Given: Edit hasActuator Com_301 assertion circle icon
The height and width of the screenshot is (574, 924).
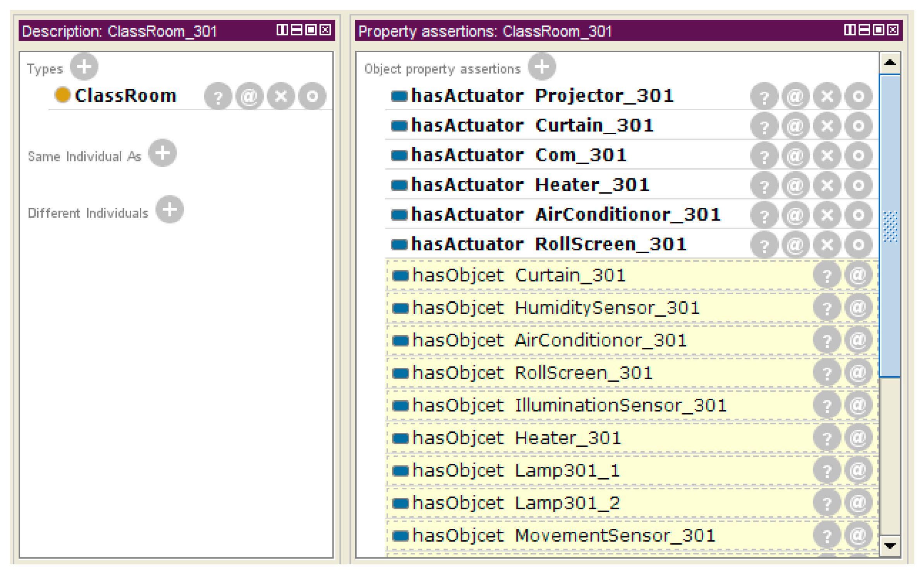Looking at the screenshot, I should tap(859, 156).
